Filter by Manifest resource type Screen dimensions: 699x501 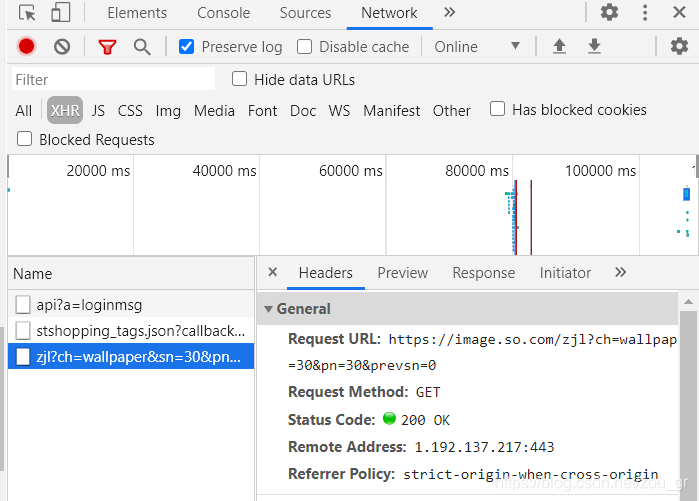pos(391,111)
